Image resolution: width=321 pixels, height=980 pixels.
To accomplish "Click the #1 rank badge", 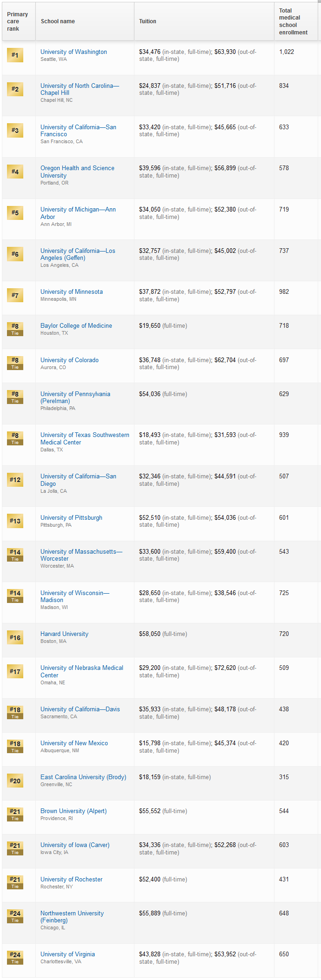I will [x=15, y=55].
